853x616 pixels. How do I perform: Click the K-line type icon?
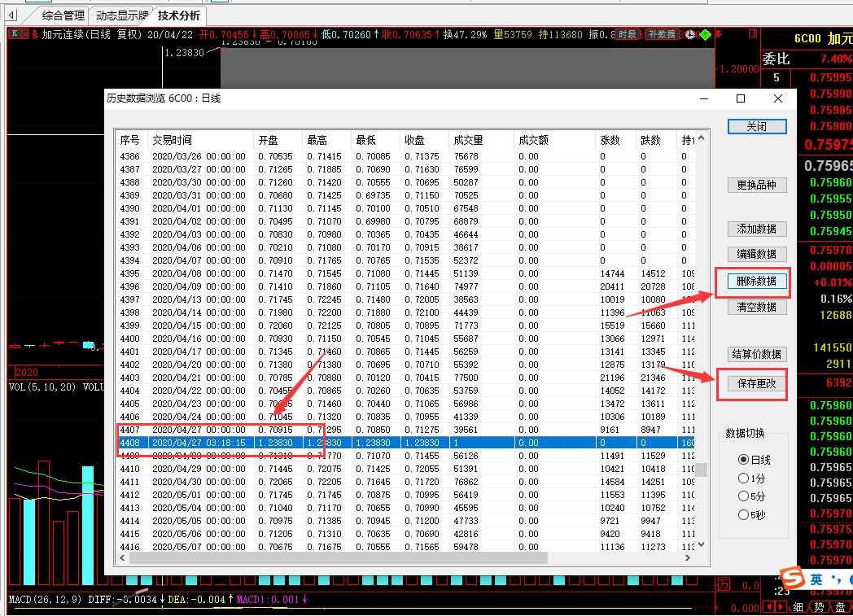[x=14, y=33]
